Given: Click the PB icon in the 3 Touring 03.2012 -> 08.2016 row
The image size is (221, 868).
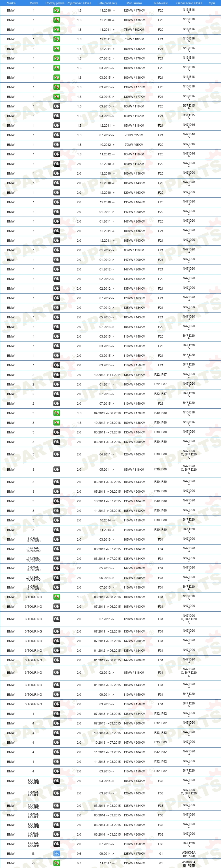Looking at the screenshot, I should (57, 597).
